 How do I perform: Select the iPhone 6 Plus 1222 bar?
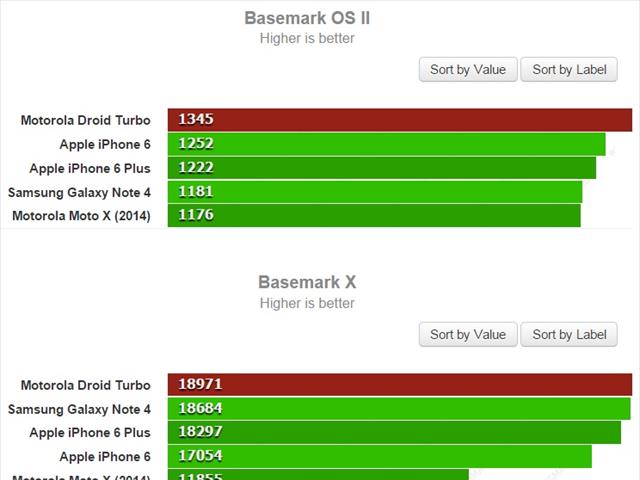tap(382, 168)
